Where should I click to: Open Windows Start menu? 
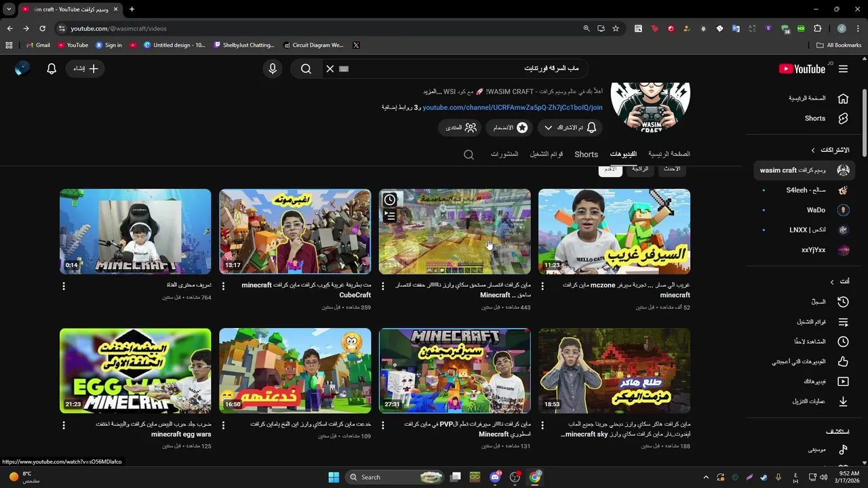pos(334,477)
